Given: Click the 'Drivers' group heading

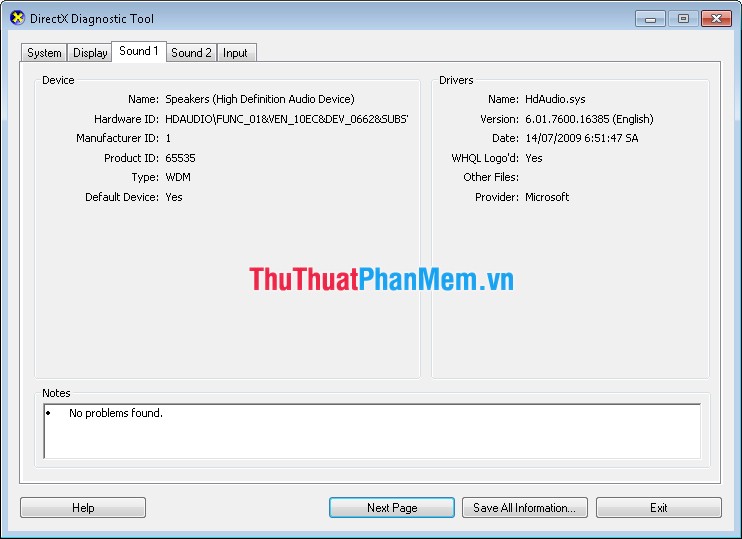Looking at the screenshot, I should click(456, 80).
